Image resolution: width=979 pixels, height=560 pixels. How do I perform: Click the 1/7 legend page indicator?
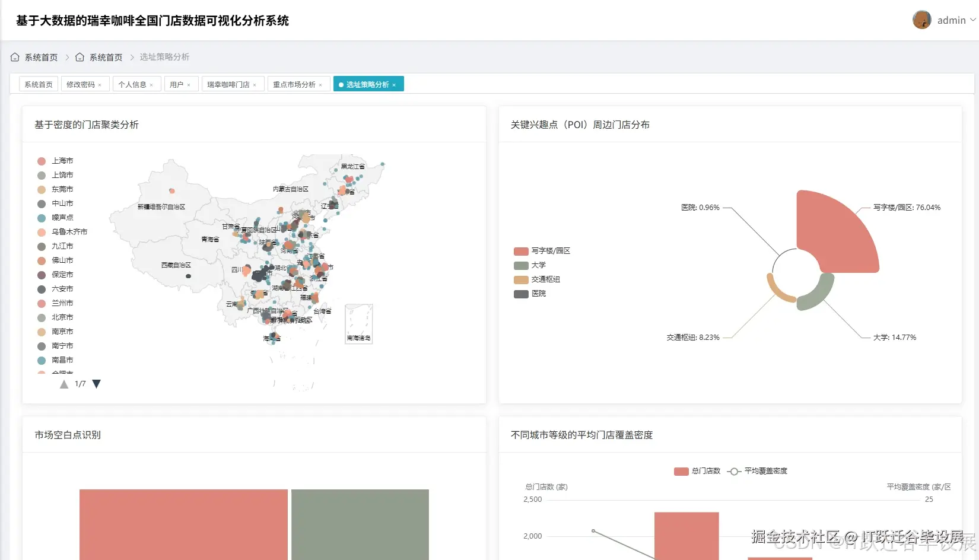[x=80, y=384]
